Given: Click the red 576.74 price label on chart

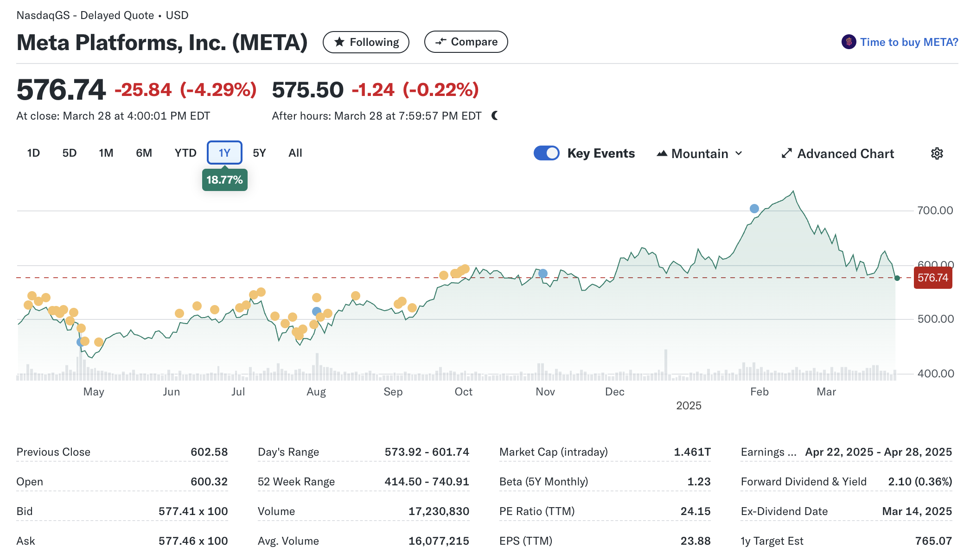Looking at the screenshot, I should pos(932,278).
